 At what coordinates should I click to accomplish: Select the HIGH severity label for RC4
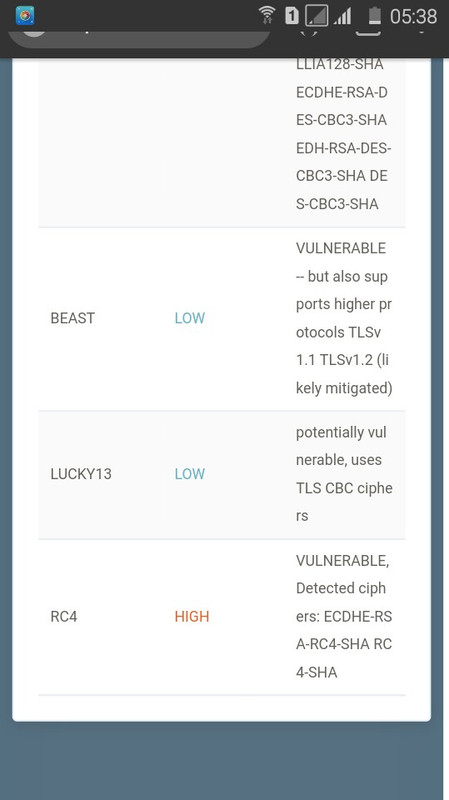pos(192,616)
